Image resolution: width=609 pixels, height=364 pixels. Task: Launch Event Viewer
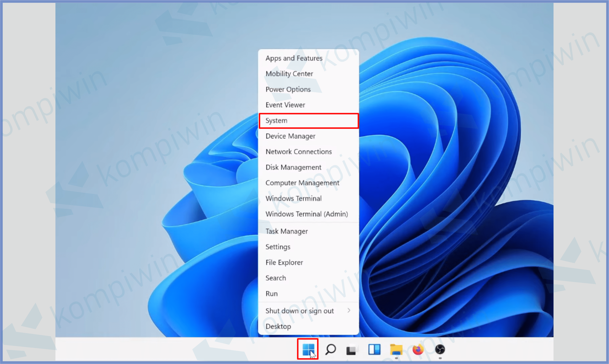[x=285, y=105]
